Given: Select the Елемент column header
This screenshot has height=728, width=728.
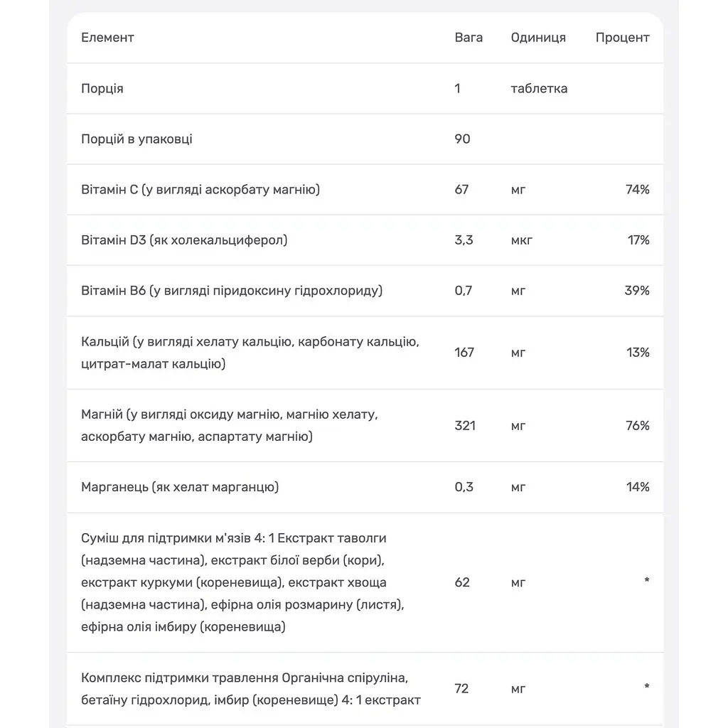Looking at the screenshot, I should click(107, 38).
